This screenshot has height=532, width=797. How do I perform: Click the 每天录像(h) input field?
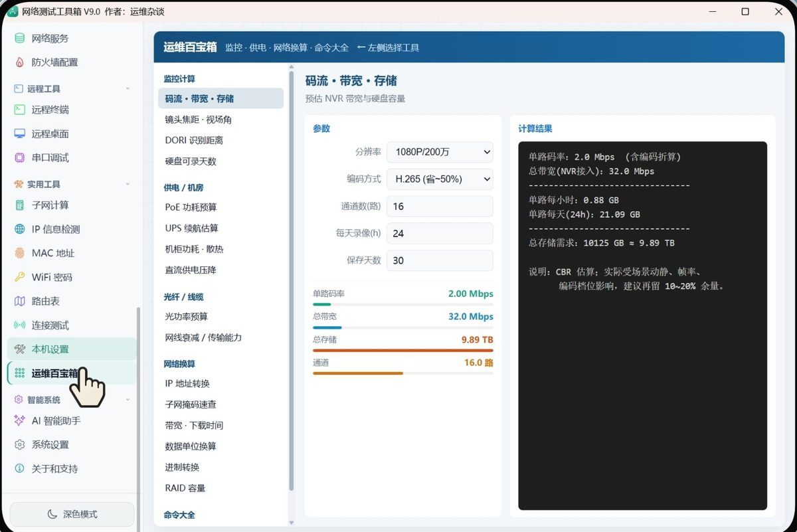pos(440,233)
